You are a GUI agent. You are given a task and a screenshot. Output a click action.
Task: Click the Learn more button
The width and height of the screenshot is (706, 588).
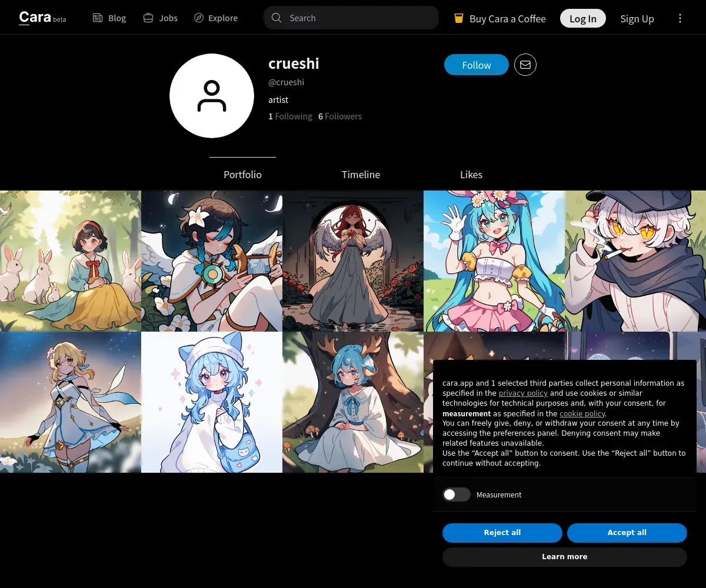pos(565,557)
